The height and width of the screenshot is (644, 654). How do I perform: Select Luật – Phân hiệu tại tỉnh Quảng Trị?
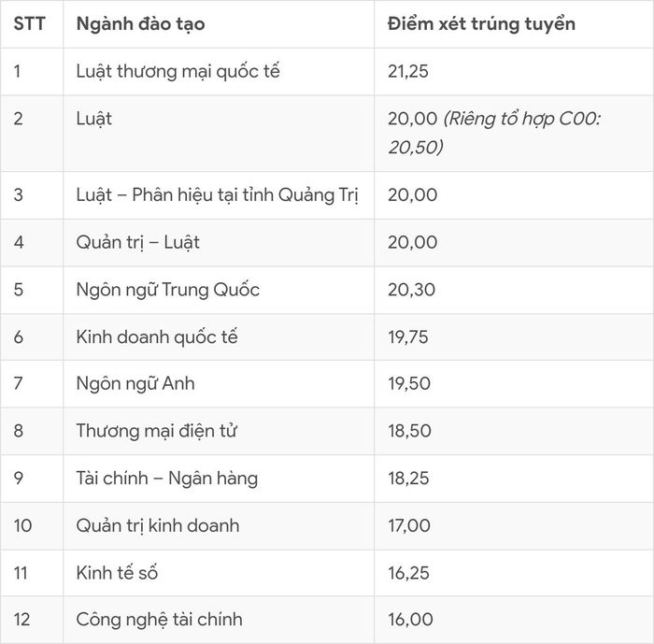[218, 195]
